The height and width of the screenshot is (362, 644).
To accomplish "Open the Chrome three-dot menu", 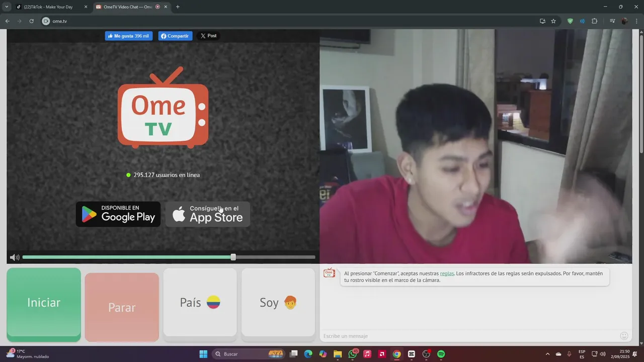I will pyautogui.click(x=636, y=21).
